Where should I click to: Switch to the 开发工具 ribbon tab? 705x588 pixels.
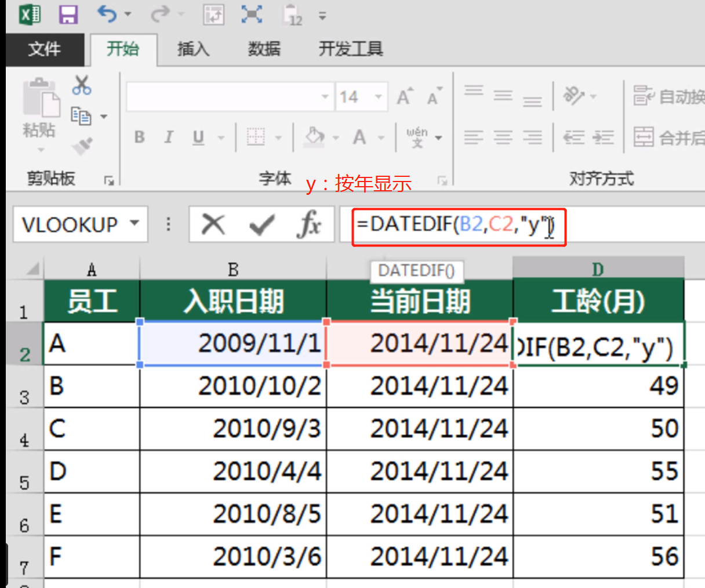(x=350, y=49)
